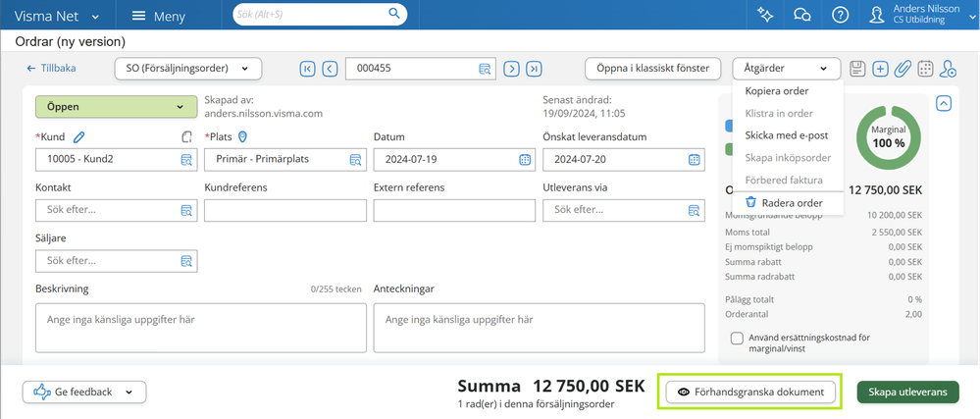
Task: Click the location pin next to Plats
Action: point(243,136)
